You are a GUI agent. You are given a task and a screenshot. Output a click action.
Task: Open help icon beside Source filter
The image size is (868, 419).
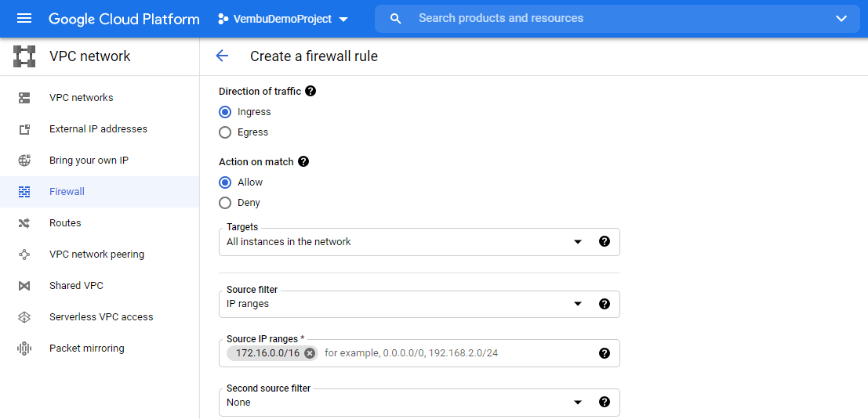(605, 303)
